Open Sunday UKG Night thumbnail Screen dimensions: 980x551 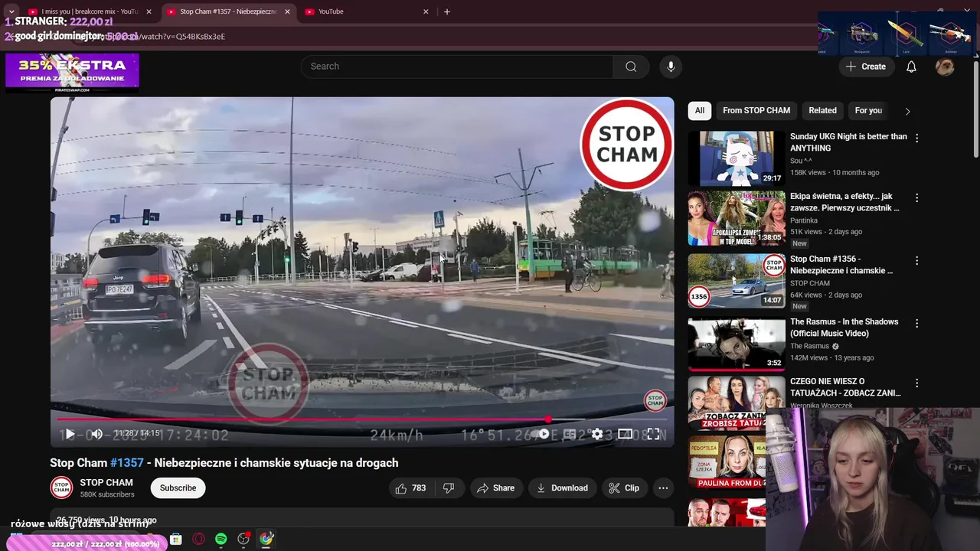pyautogui.click(x=737, y=158)
